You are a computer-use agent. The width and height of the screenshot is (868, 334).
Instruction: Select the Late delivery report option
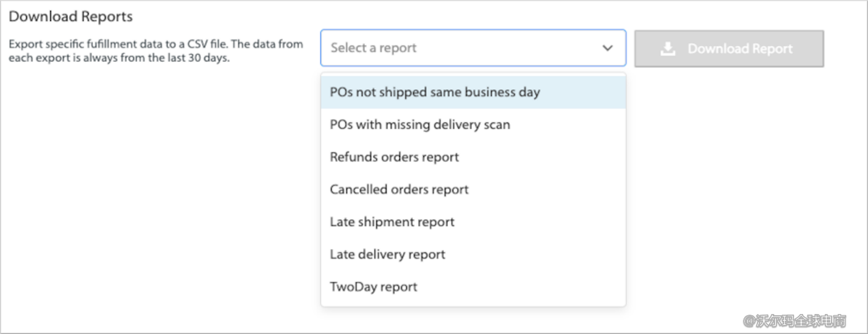pyautogui.click(x=387, y=255)
